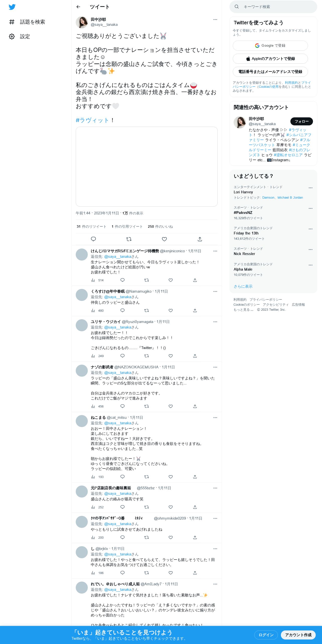The height and width of the screenshot is (644, 322).
Task: Share the main tweet via share icon
Action: pyautogui.click(x=200, y=239)
